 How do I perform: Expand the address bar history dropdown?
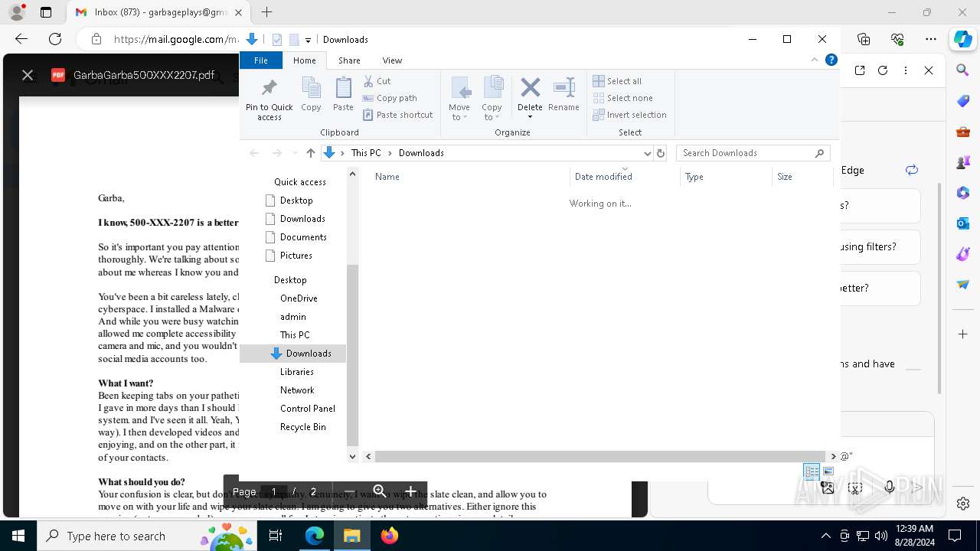tap(647, 153)
